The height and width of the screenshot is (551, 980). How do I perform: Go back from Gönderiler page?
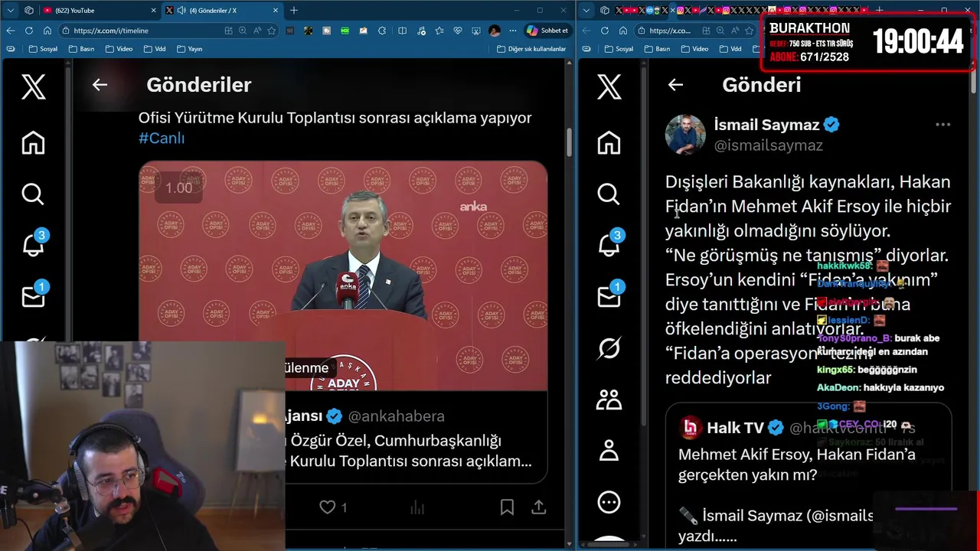pos(100,85)
